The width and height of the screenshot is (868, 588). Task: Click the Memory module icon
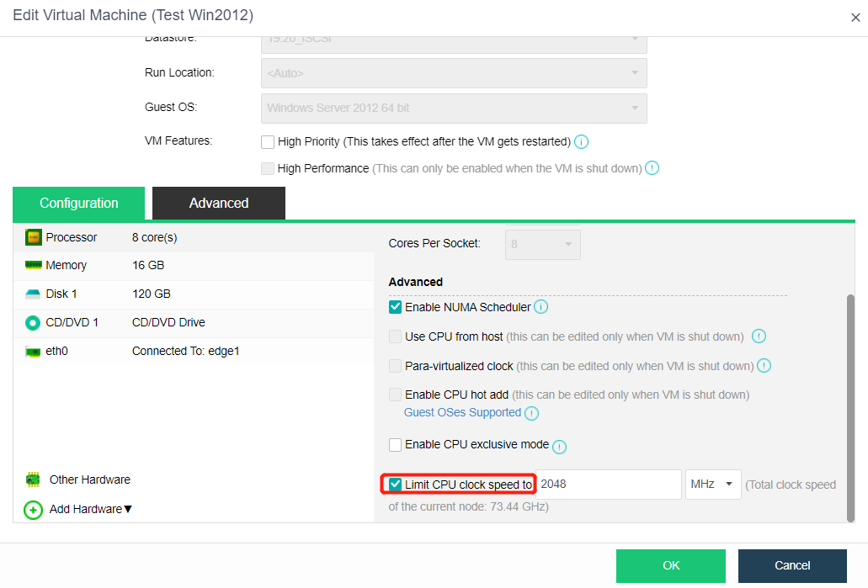[x=33, y=265]
